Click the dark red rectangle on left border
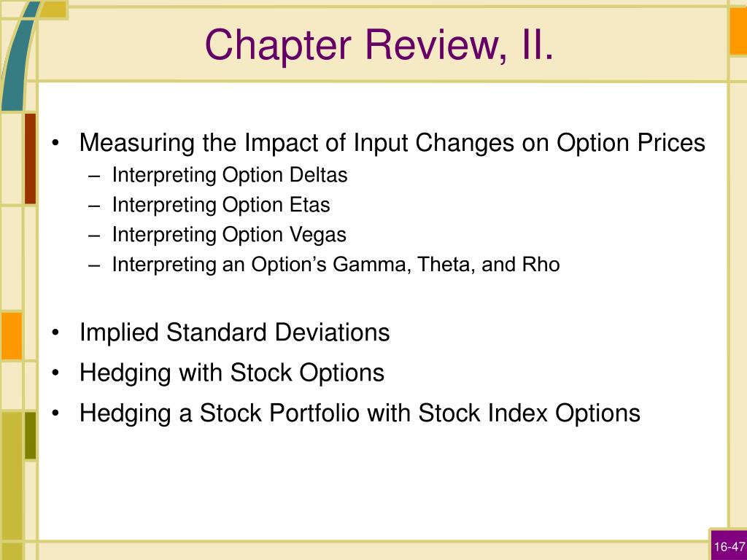 30,158
